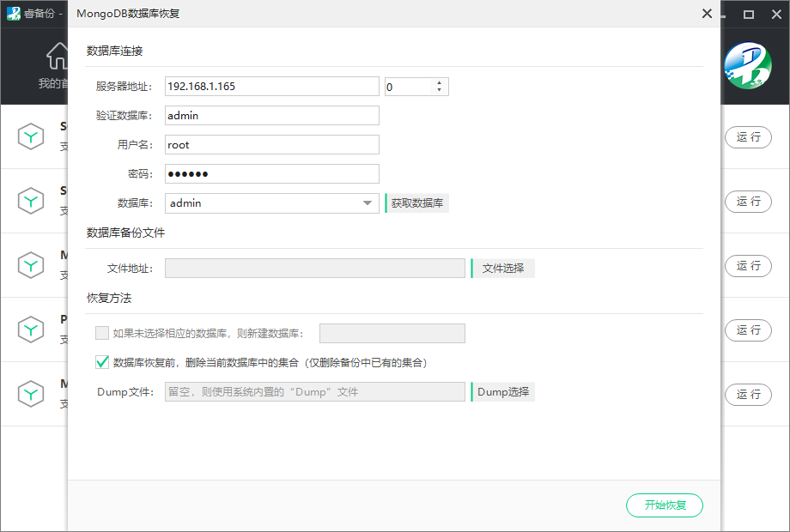Click the user avatar logo in main window
This screenshot has width=790, height=532.
pos(748,66)
